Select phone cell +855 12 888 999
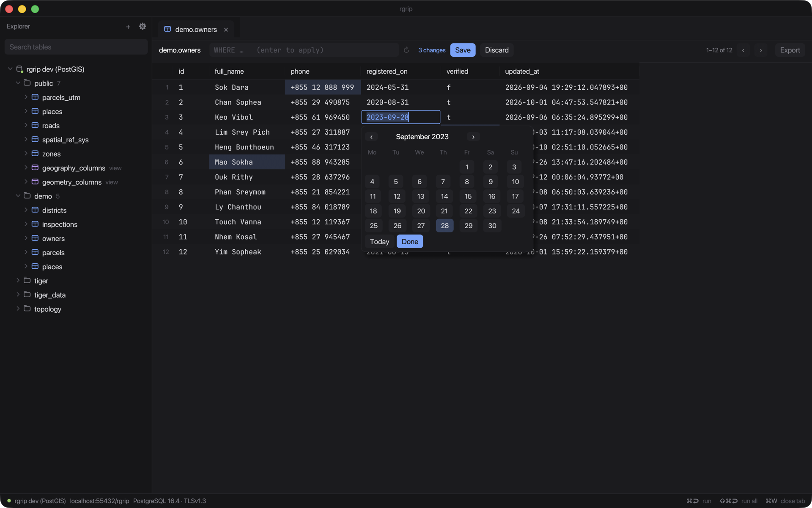This screenshot has width=812, height=508. tap(323, 87)
